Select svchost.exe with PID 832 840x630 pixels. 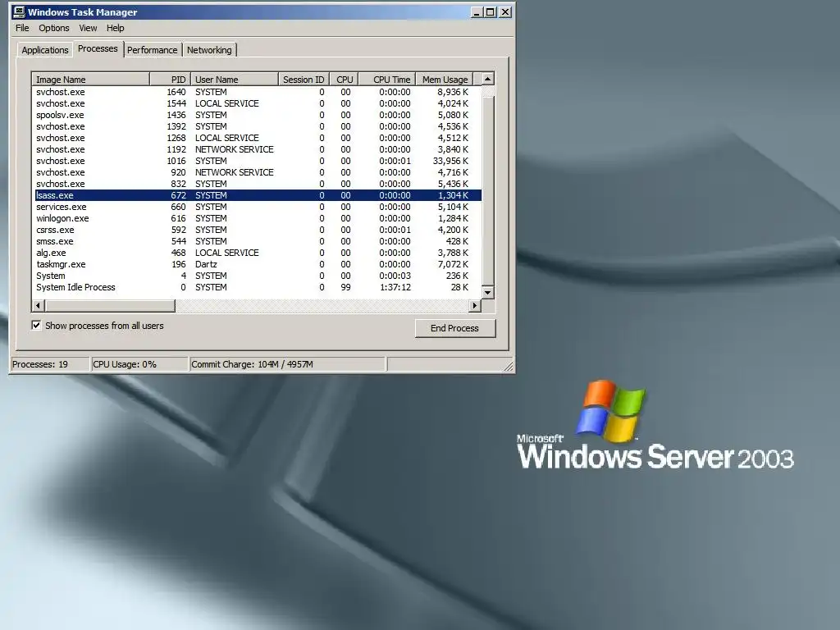tap(257, 184)
